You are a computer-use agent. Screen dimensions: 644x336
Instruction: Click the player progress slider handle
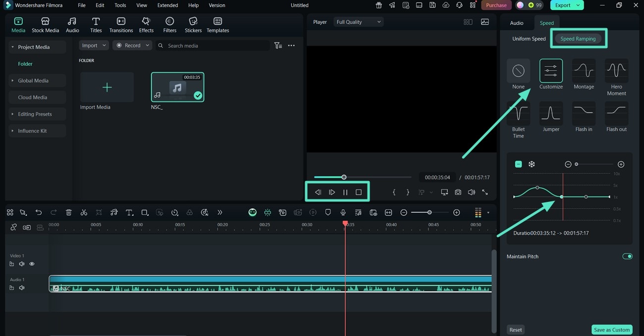tap(344, 177)
